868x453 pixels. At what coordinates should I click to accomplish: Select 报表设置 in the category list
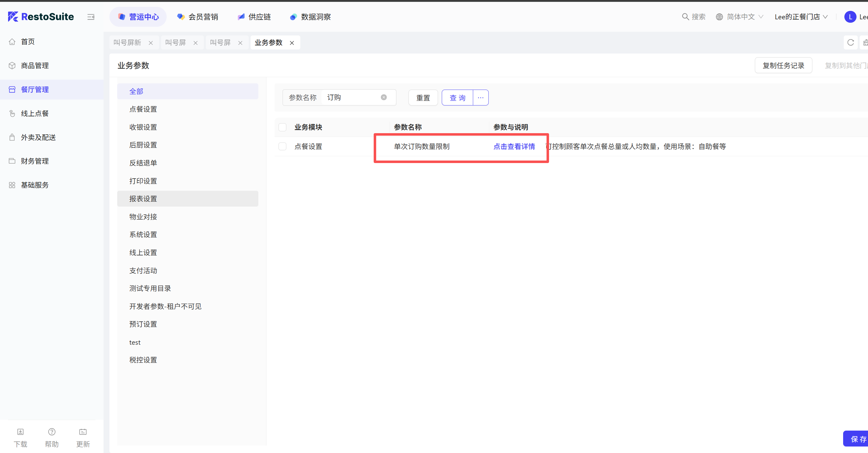143,199
